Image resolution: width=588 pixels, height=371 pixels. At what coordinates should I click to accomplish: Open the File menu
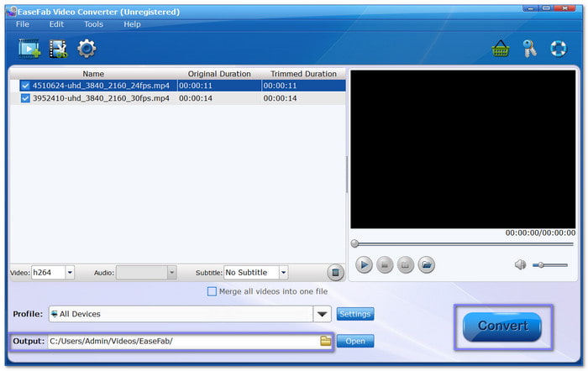(23, 24)
